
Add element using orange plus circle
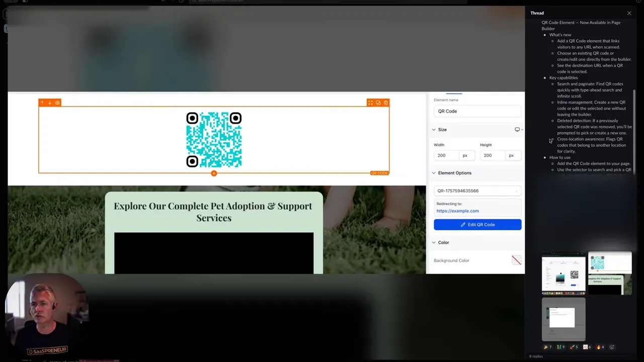tap(214, 173)
